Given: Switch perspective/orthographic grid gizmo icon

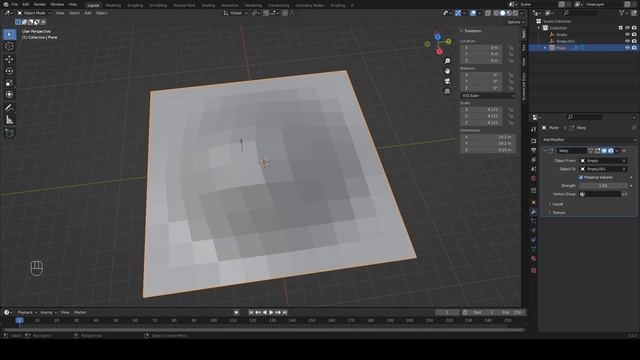Looking at the screenshot, I should (447, 91).
